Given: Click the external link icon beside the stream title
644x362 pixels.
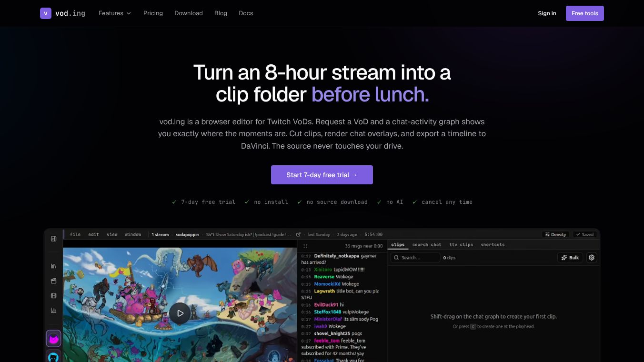Looking at the screenshot, I should (x=299, y=235).
